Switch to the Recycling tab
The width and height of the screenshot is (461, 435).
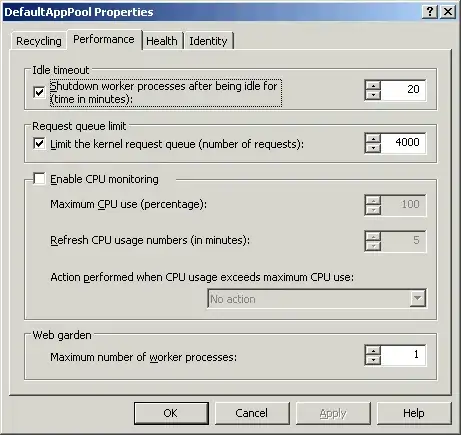pos(39,41)
